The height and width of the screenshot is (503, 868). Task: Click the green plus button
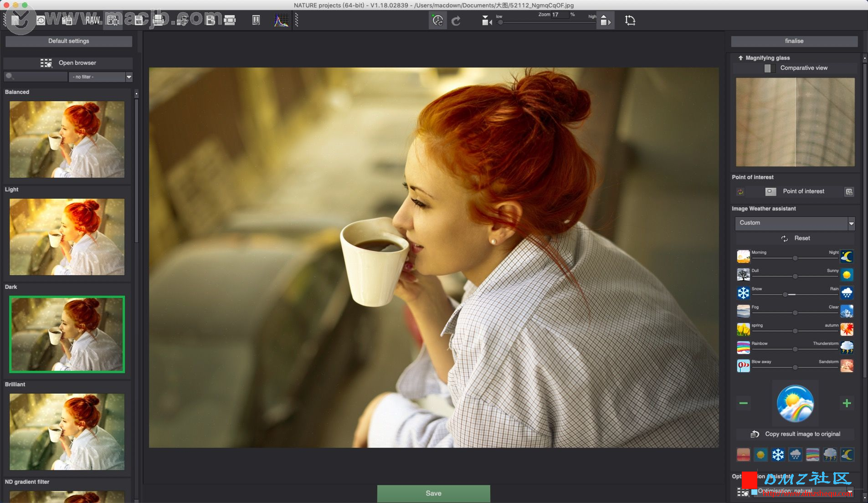[x=847, y=403]
